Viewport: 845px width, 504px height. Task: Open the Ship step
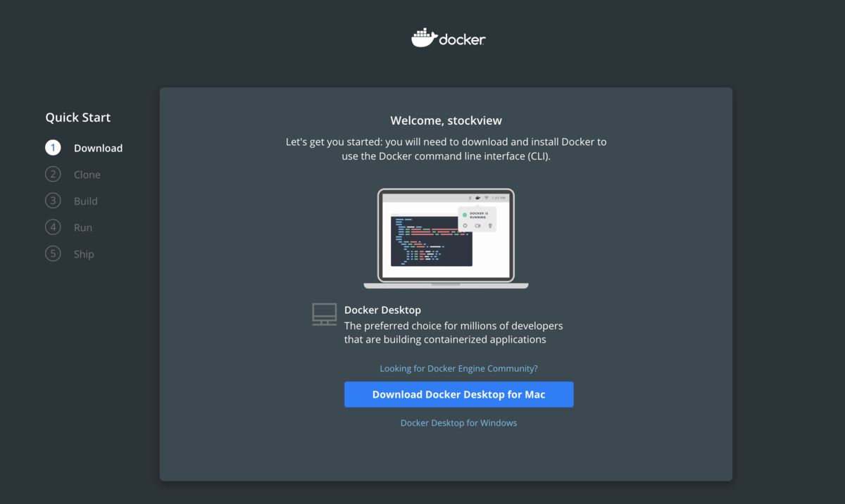[x=84, y=254]
